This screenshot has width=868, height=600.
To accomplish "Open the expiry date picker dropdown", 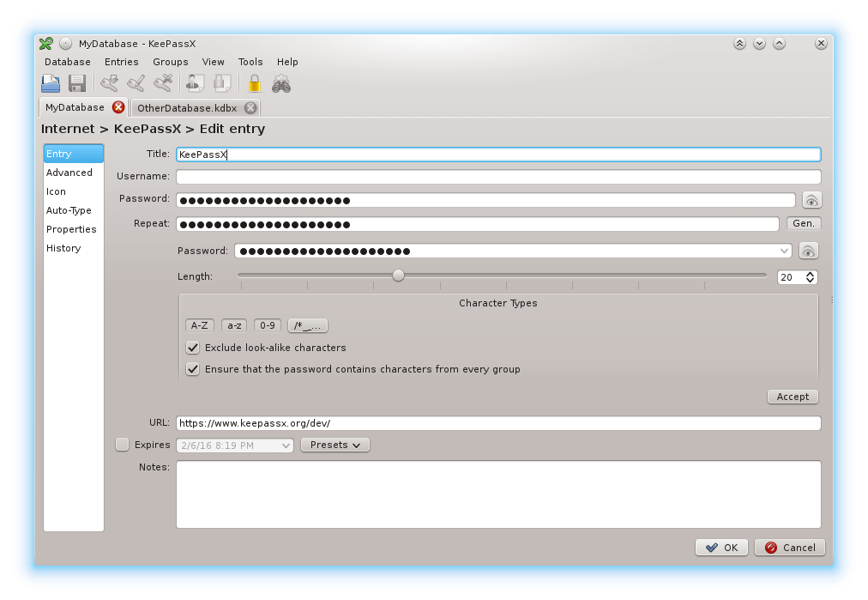I will [x=286, y=445].
